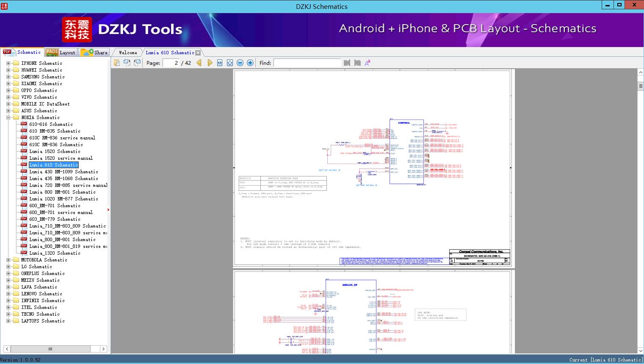Open the Share panel tab
Screen dimensions: 644x364
(x=94, y=53)
